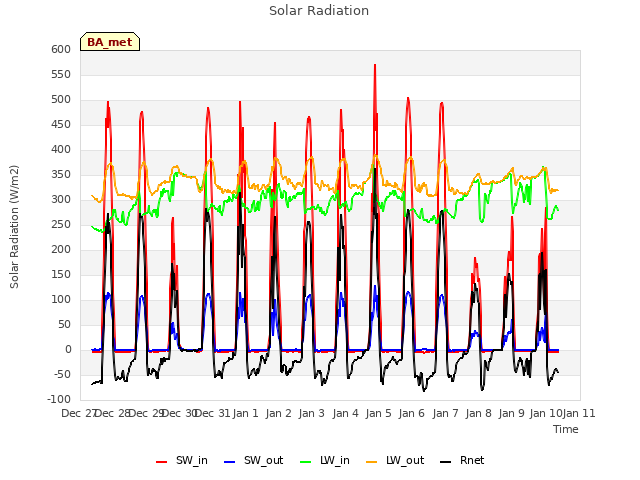Click the Jan 9 x-axis date label
The width and height of the screenshot is (640, 480).
click(x=512, y=413)
